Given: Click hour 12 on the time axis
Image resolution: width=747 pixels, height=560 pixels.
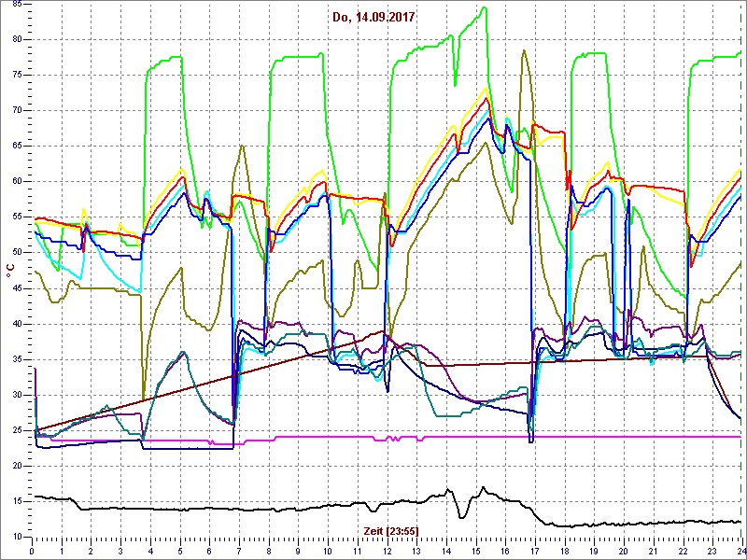Looking at the screenshot, I should tap(387, 552).
